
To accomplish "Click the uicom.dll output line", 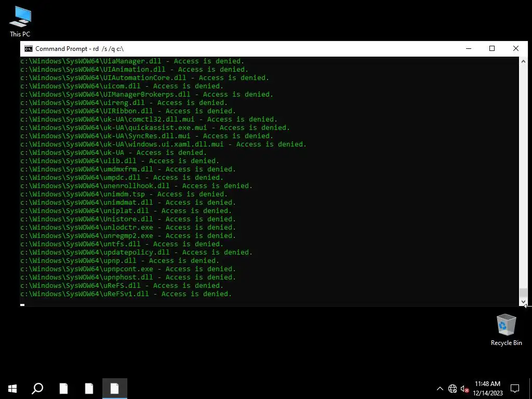I will [122, 86].
